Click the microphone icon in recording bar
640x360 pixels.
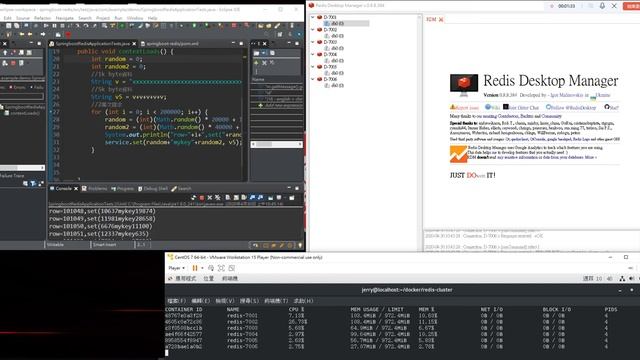(x=602, y=6)
